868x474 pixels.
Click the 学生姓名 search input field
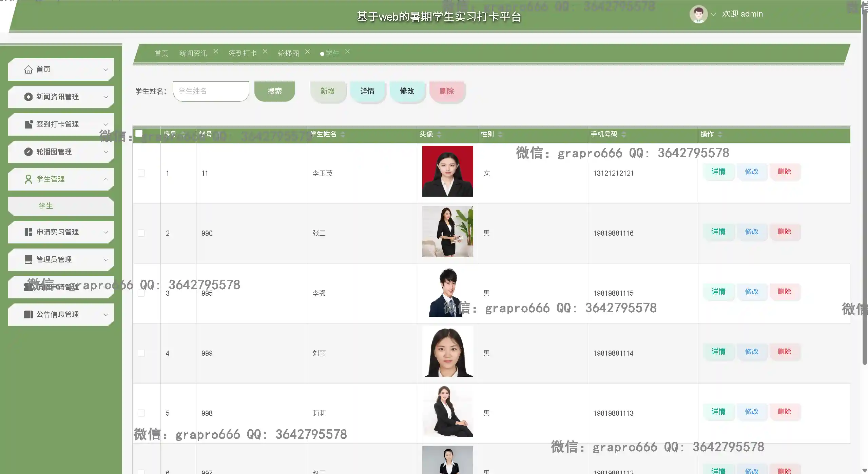click(211, 91)
